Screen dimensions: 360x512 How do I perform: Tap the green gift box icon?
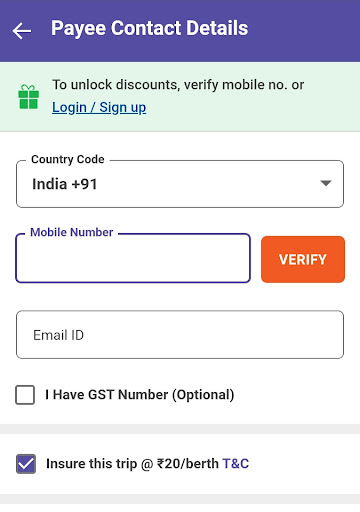pyautogui.click(x=29, y=97)
